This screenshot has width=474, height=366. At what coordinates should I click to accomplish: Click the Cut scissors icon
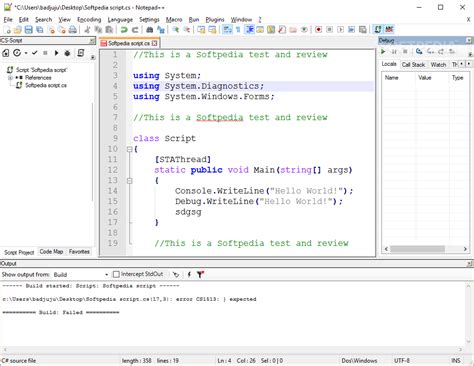coord(87,30)
